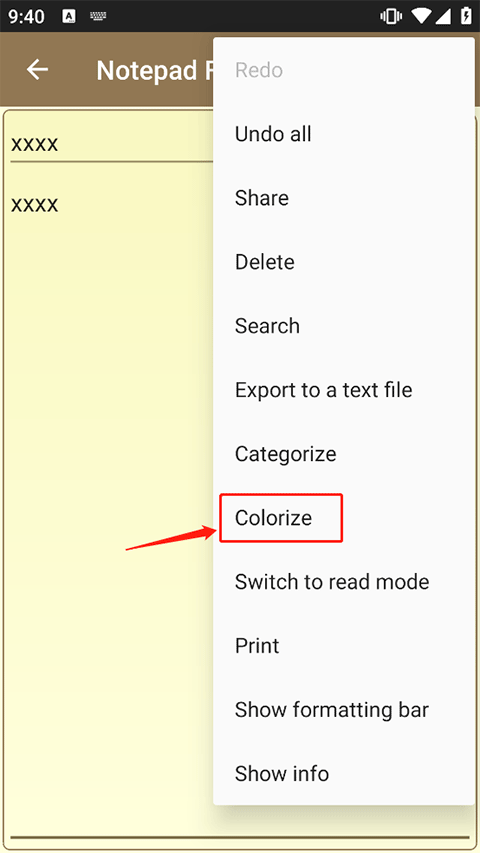
Task: Tap the cellular signal icon
Action: [x=442, y=16]
